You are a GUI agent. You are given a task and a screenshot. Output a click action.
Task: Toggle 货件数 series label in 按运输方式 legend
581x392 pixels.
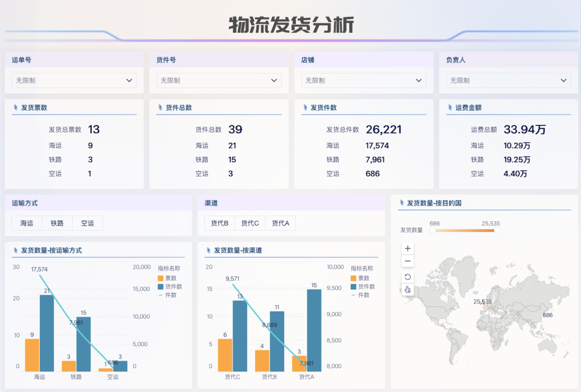point(173,286)
